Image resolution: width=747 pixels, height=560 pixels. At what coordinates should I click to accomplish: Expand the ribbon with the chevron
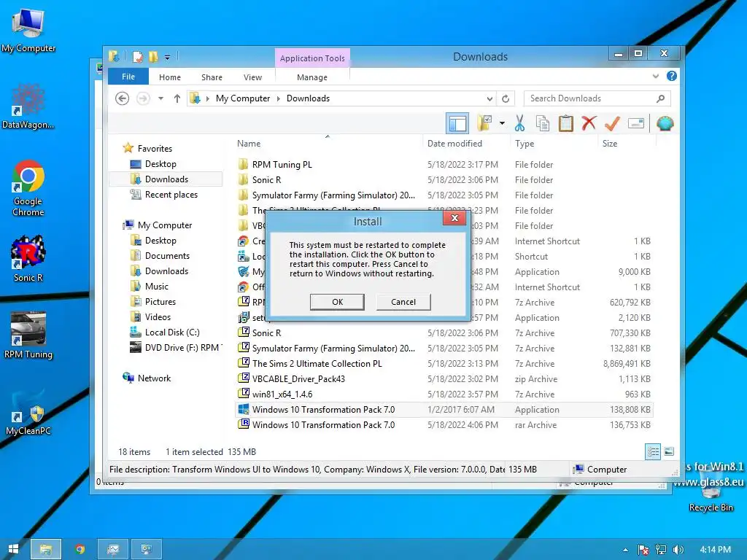(656, 76)
